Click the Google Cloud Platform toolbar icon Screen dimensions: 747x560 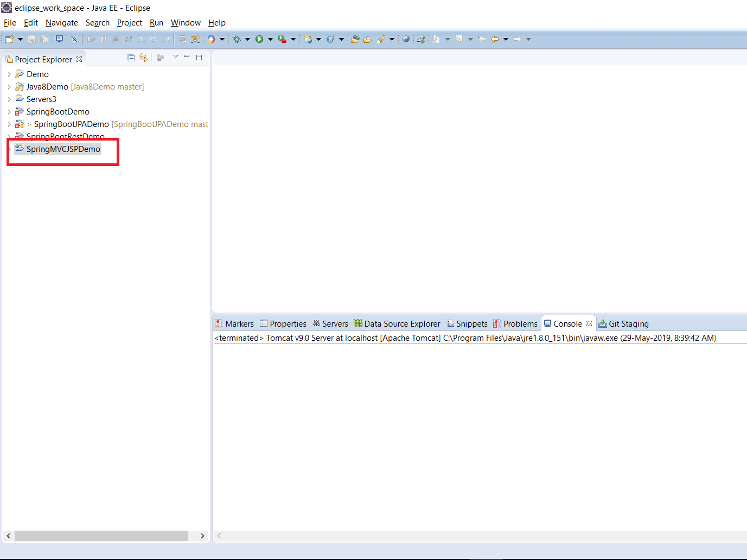[211, 39]
